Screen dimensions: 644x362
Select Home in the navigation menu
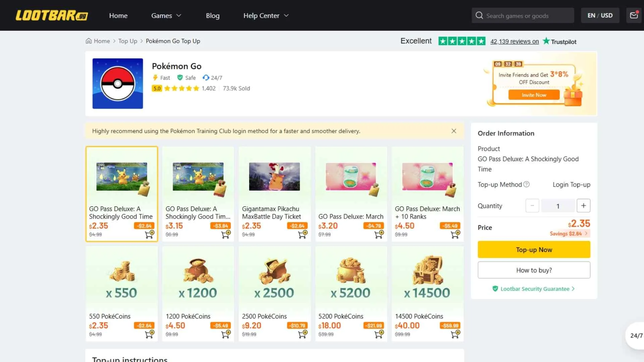point(118,15)
